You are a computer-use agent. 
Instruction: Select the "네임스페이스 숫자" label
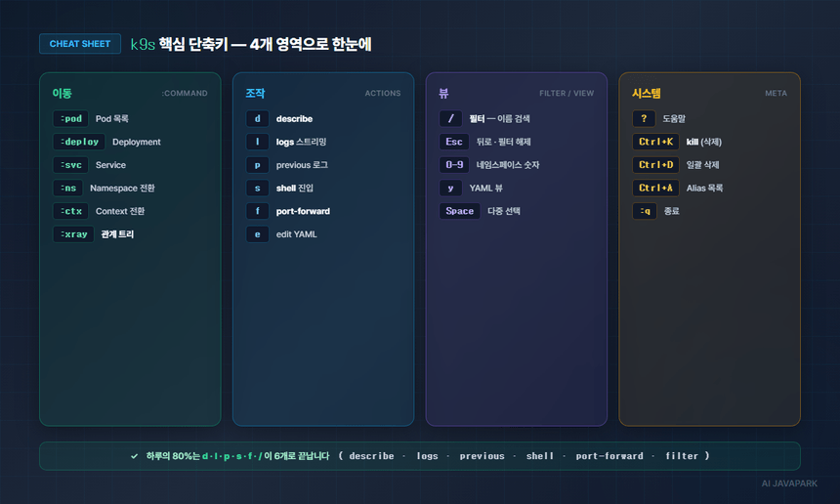pos(508,165)
